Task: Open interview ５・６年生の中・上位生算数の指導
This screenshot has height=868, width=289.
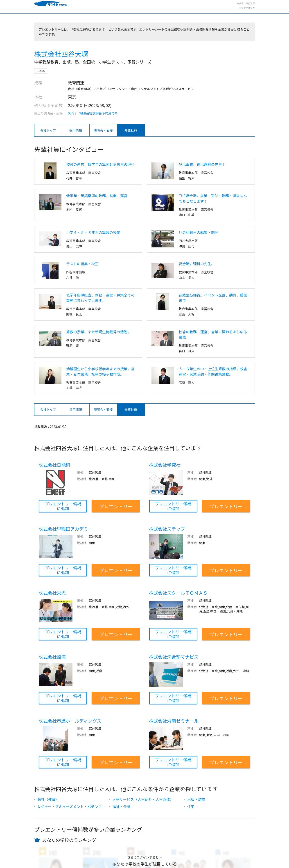Action: click(213, 371)
